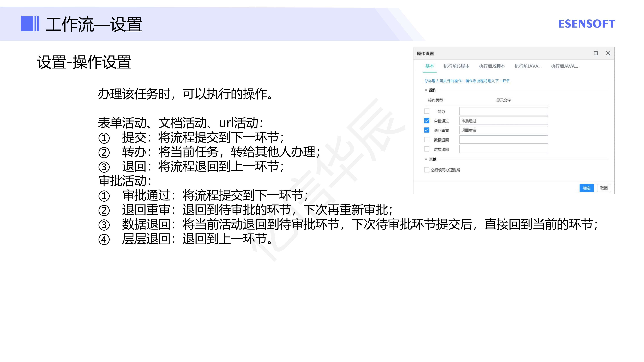This screenshot has width=644, height=362.
Task: Click the ESENSOFT logo
Action: pos(587,24)
